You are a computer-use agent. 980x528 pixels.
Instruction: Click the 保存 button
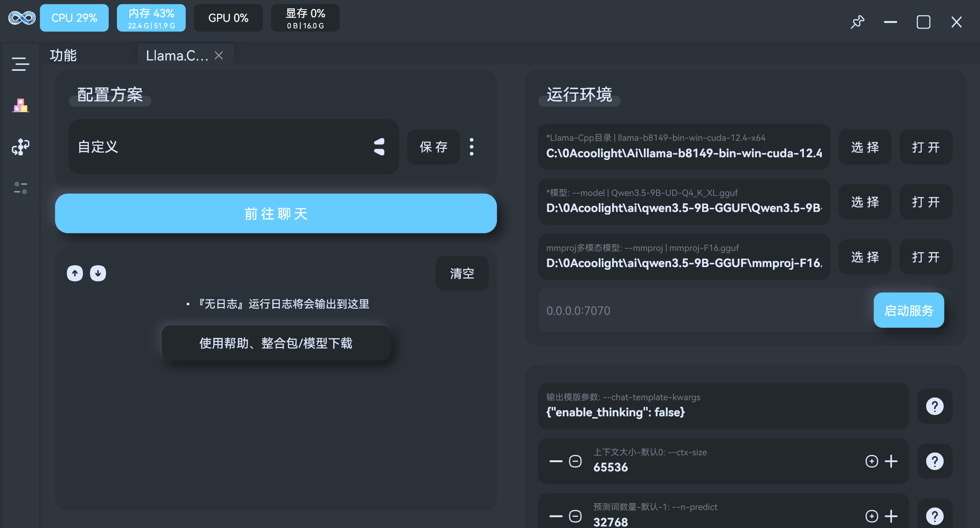click(x=434, y=147)
